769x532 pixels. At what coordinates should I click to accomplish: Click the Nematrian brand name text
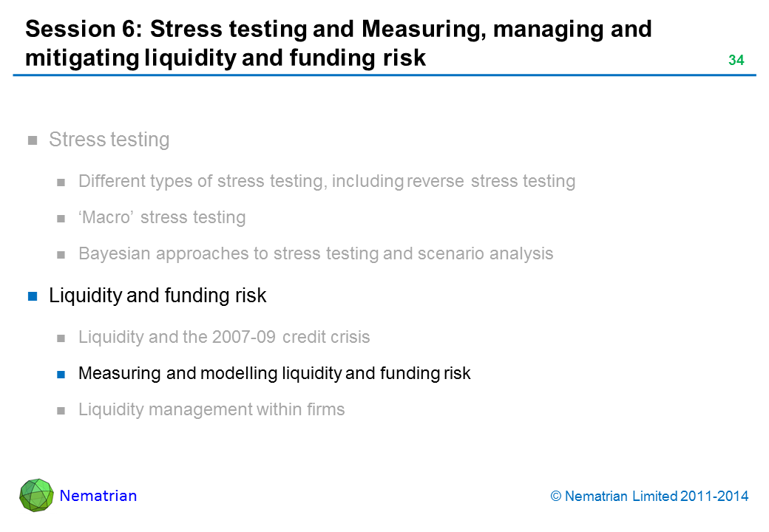click(98, 496)
